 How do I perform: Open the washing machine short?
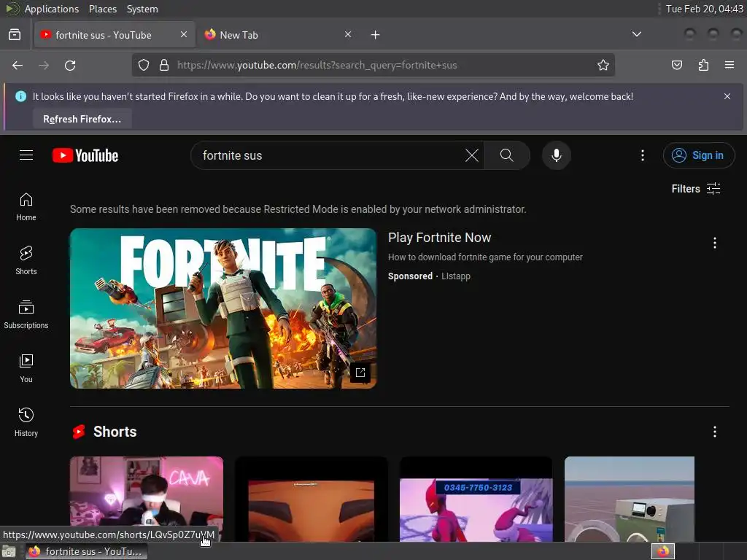(630, 499)
